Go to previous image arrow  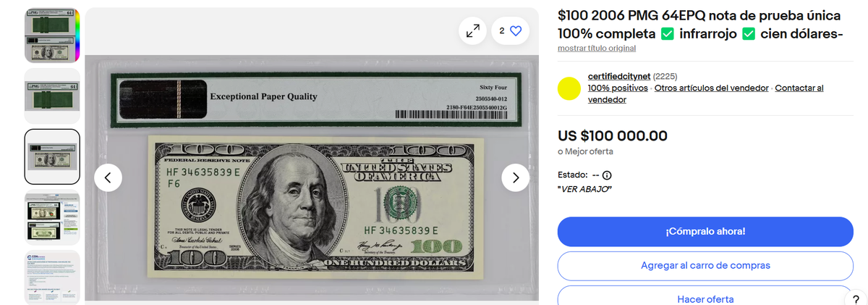click(108, 177)
